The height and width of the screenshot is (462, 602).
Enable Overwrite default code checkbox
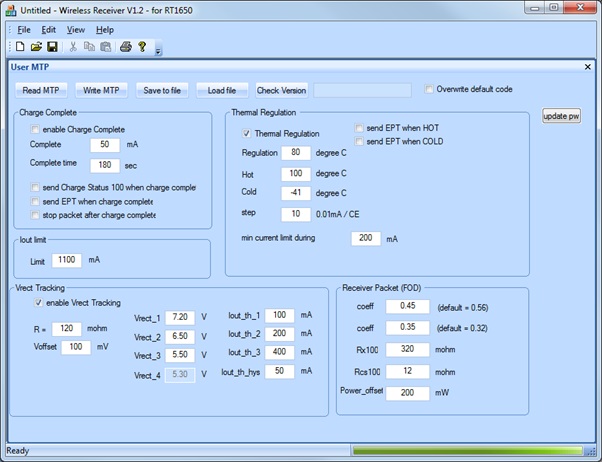pyautogui.click(x=429, y=89)
